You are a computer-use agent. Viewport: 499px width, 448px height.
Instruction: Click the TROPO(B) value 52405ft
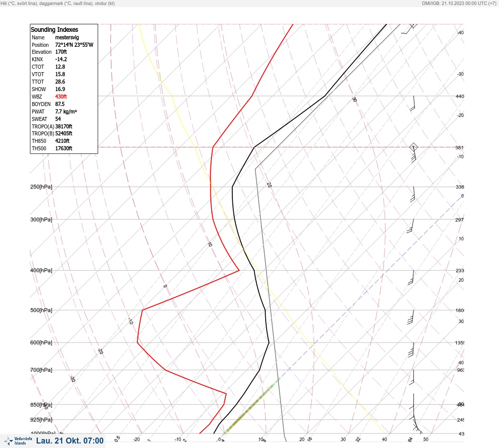pos(64,133)
